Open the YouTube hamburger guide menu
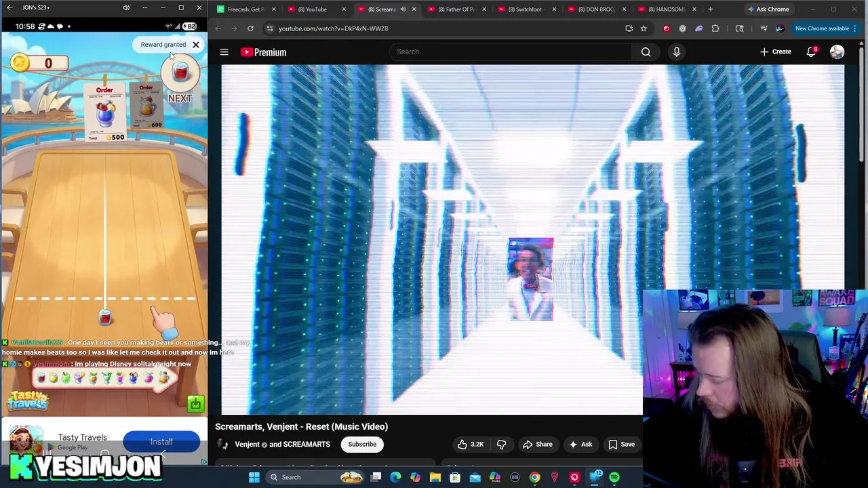Screen dimensions: 868x488 pos(224,52)
